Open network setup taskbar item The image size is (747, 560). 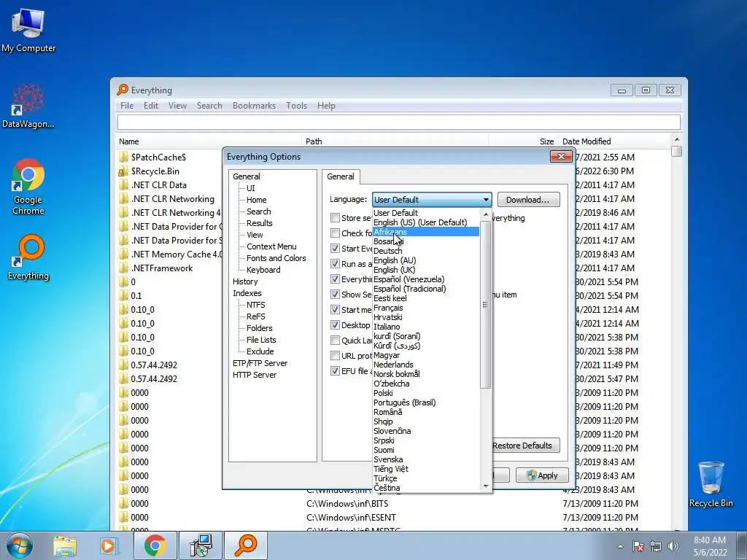pos(201,545)
